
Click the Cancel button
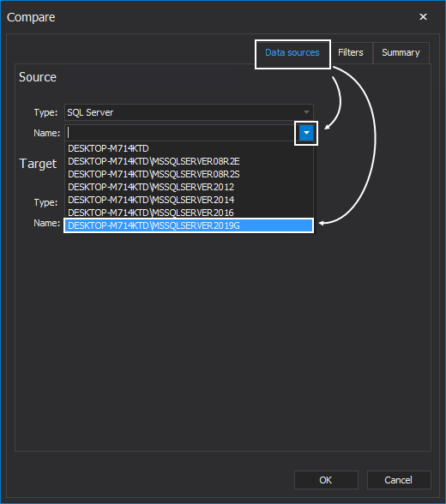(399, 480)
